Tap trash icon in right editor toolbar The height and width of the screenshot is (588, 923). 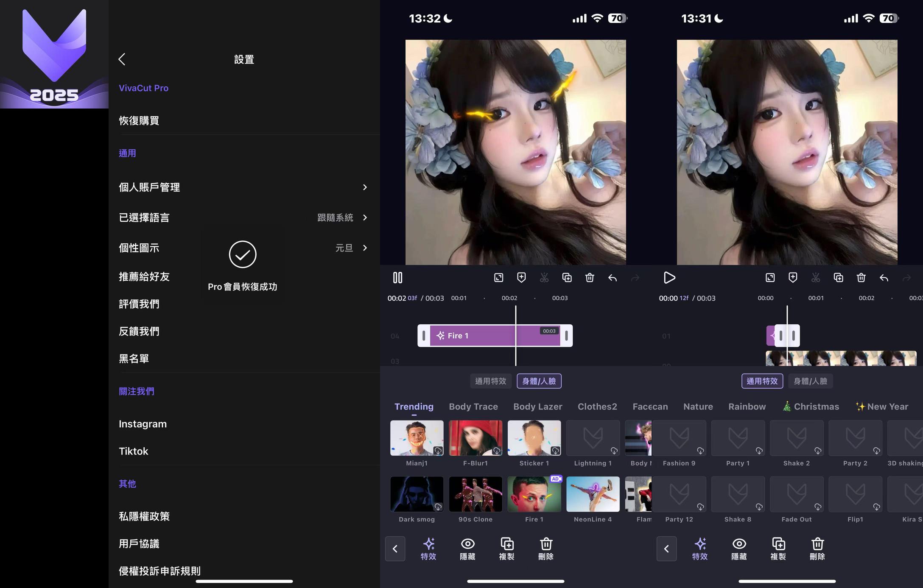coord(861,278)
